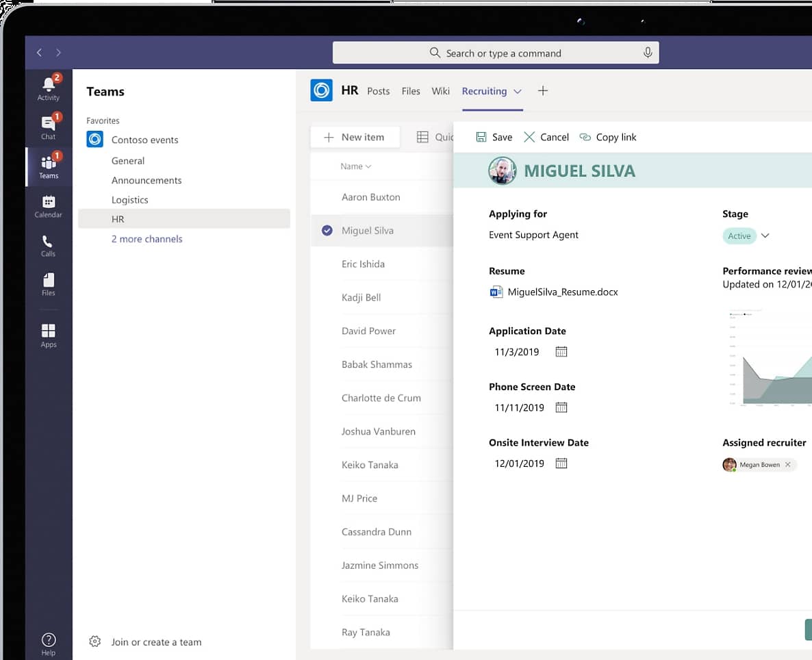Deselect the Miguel Silva row checkmark

click(327, 231)
